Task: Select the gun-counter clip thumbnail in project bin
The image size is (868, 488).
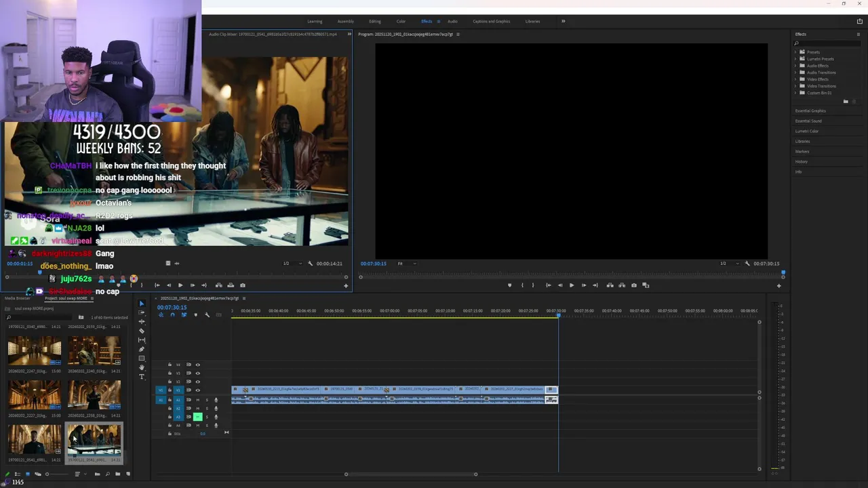Action: coord(94,440)
